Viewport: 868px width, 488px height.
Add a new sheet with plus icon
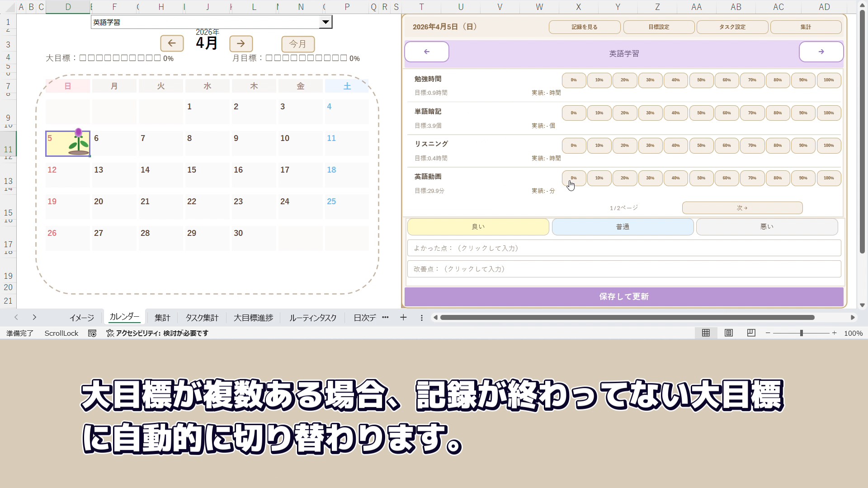[403, 318]
